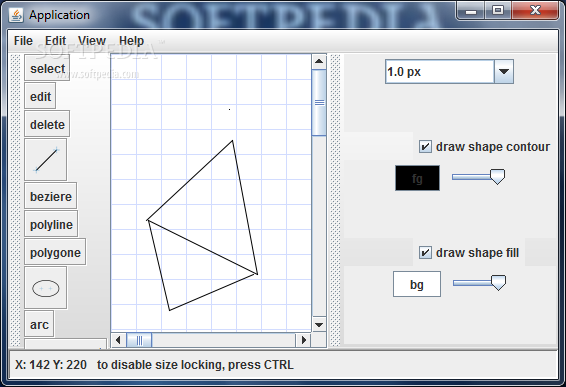Choose the polygone tool button
Viewport: 566px width, 387px height.
tap(55, 252)
